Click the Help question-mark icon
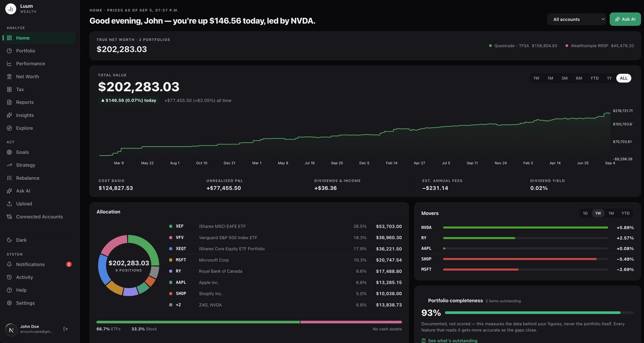 tap(9, 290)
